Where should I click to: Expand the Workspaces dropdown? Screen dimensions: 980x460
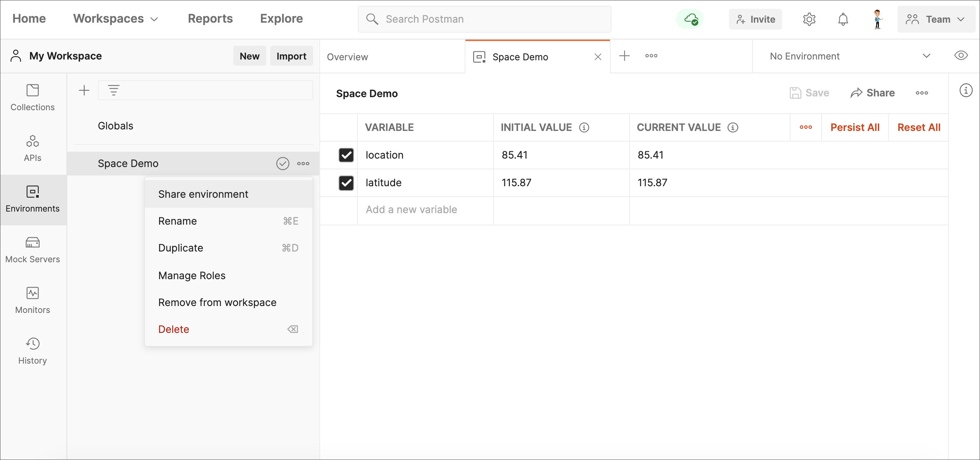(x=116, y=19)
